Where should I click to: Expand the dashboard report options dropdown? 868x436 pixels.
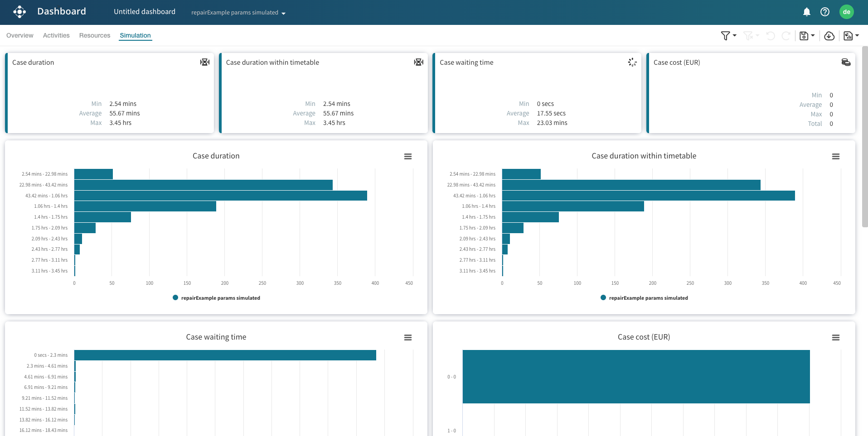pos(851,36)
